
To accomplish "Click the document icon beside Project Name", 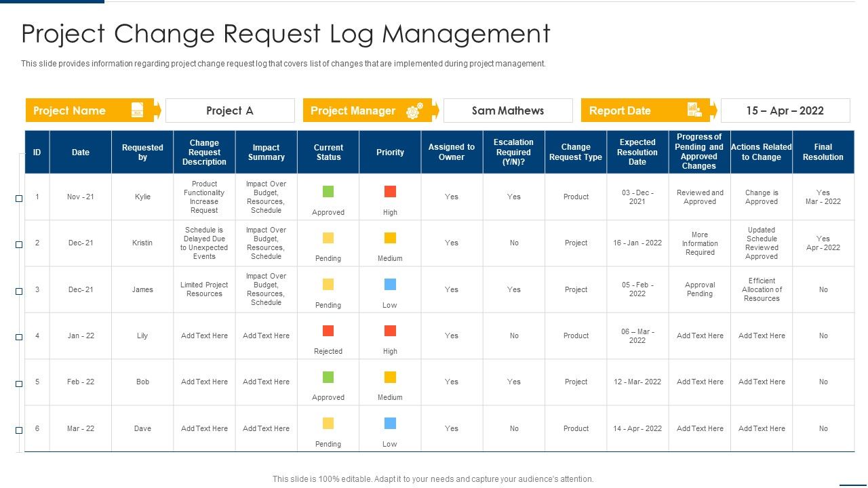I will 137,110.
